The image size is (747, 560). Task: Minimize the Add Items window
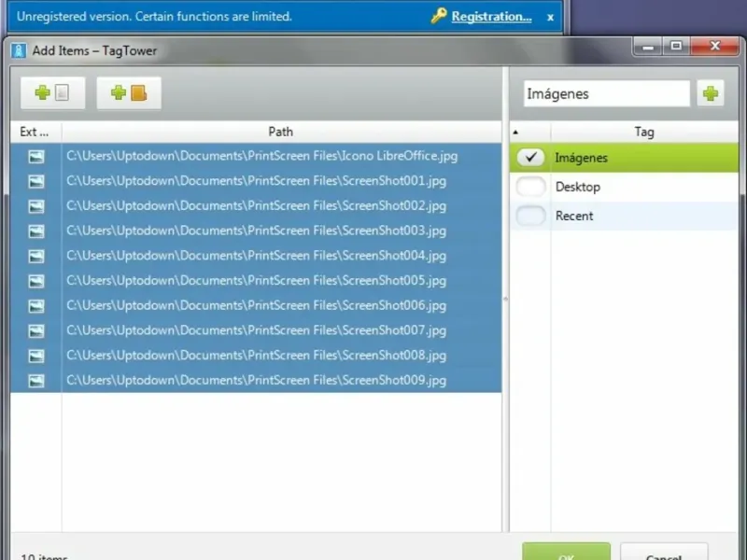tap(647, 47)
